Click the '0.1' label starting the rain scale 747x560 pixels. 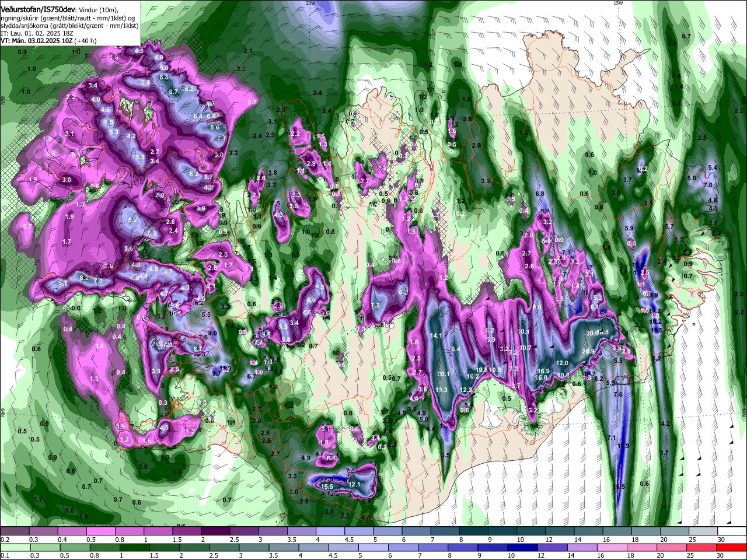click(x=5, y=555)
